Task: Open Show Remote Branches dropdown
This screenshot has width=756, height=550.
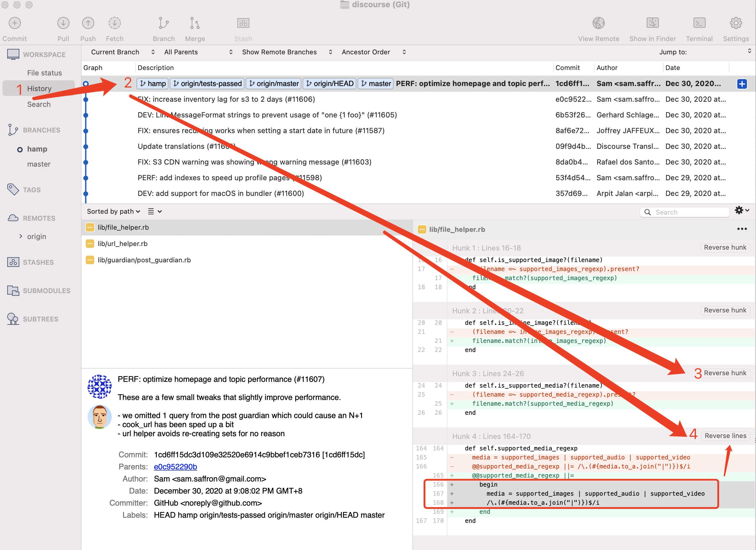Action: tap(287, 52)
